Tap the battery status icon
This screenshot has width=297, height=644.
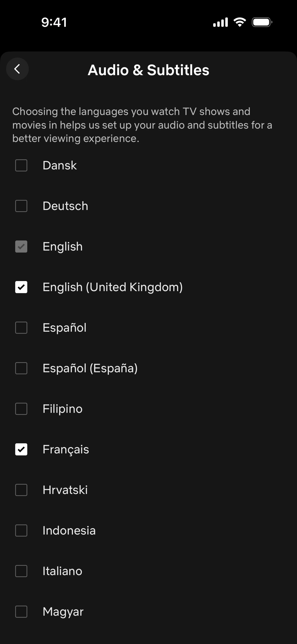click(x=262, y=22)
